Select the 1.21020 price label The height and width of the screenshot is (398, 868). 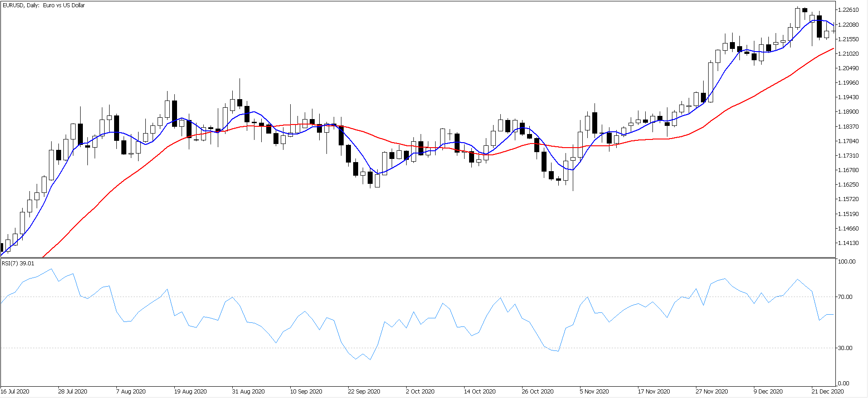coord(849,53)
